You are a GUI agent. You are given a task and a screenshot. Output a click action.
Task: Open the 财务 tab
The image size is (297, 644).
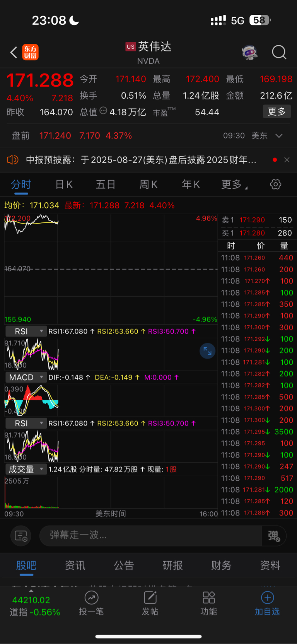(221, 565)
